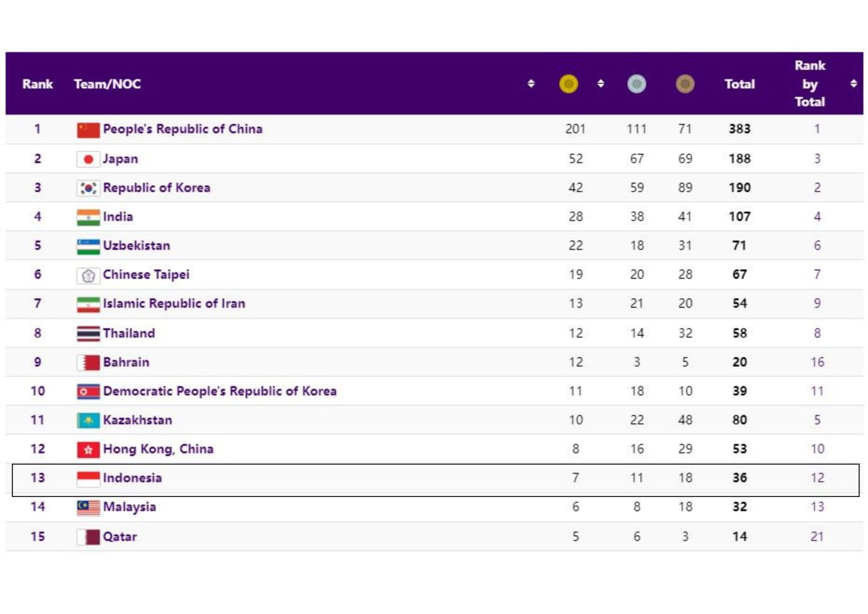Click the Total column header

click(x=739, y=84)
